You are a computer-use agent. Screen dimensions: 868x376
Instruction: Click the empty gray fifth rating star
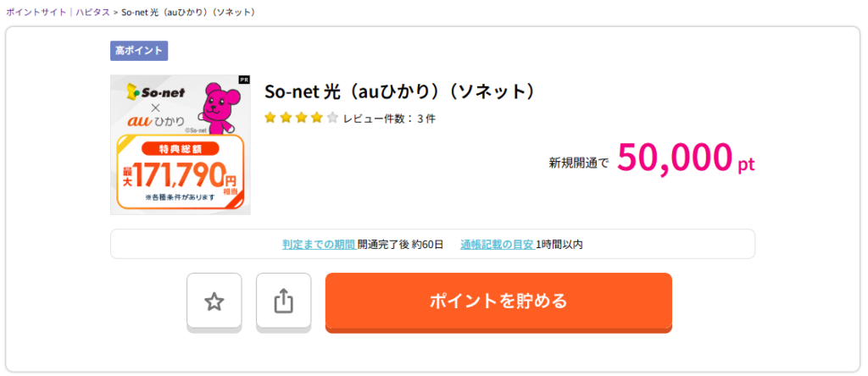331,118
